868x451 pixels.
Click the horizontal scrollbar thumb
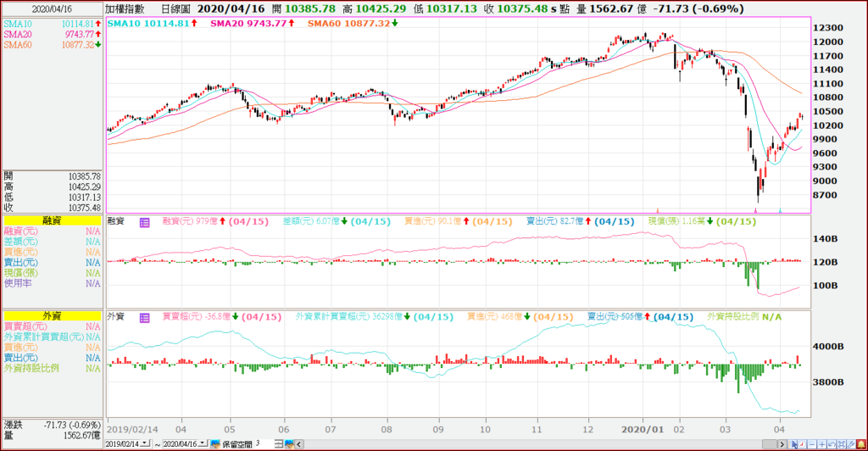coord(770,444)
